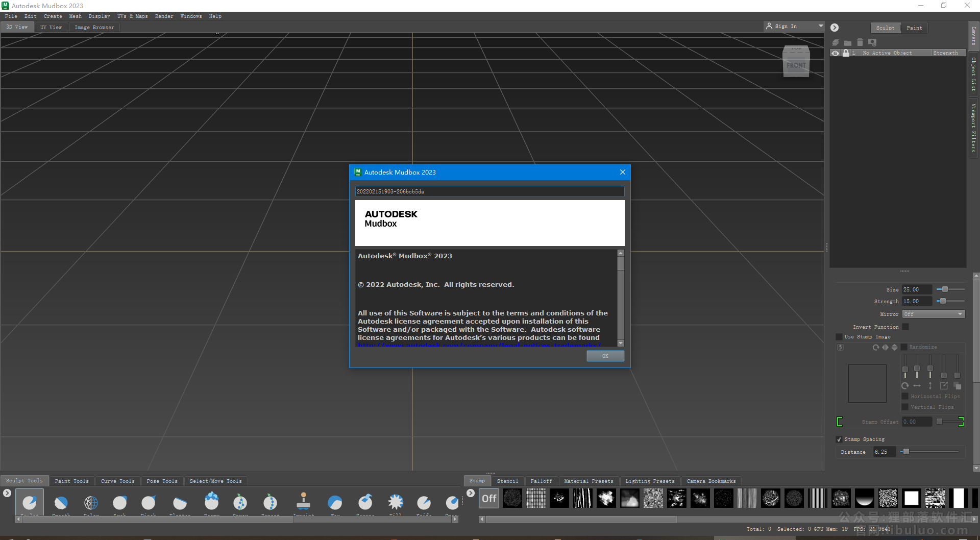Click the FRONT view cube
980x540 pixels.
coord(796,65)
